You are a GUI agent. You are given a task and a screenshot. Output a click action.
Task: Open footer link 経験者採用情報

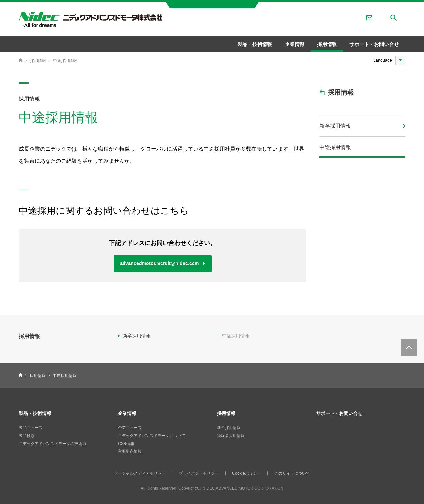pyautogui.click(x=231, y=436)
